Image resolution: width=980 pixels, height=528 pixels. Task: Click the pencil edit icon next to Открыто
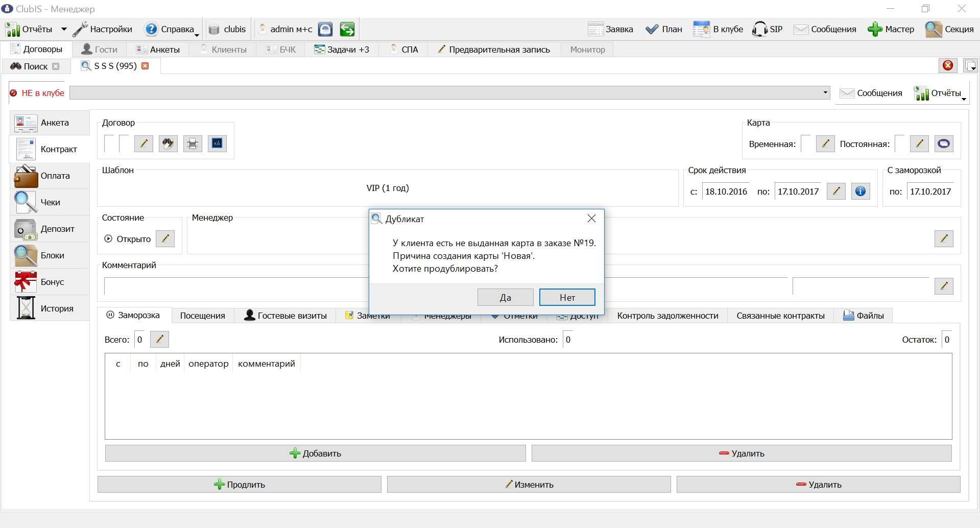click(165, 238)
